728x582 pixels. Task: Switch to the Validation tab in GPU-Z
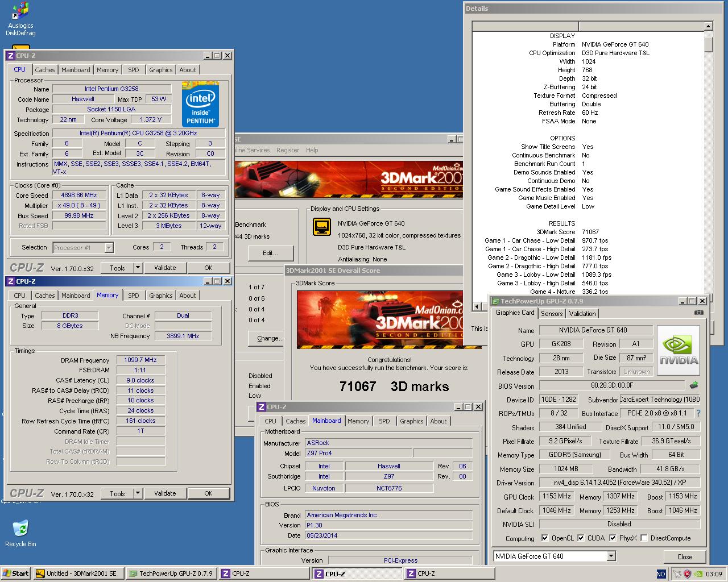pyautogui.click(x=582, y=313)
